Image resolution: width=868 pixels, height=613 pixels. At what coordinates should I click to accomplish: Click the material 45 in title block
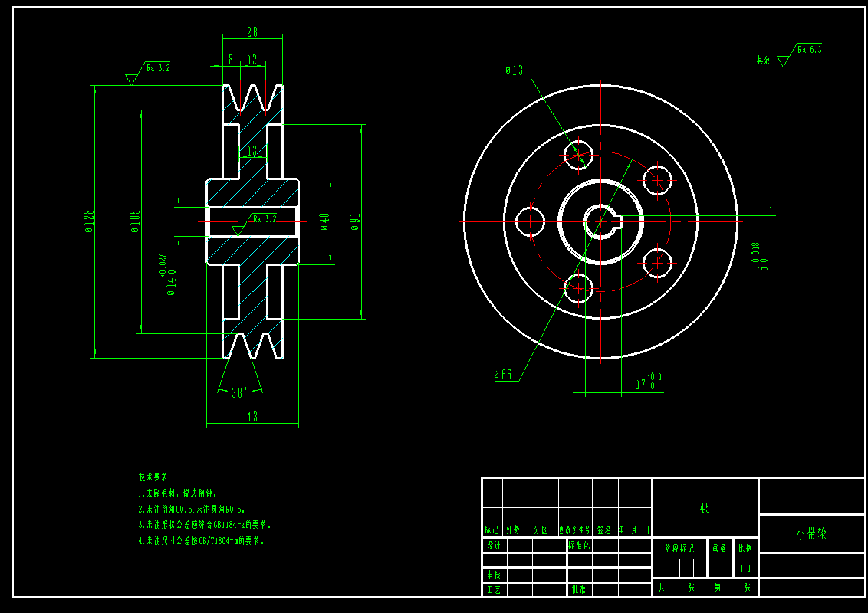[x=705, y=508]
